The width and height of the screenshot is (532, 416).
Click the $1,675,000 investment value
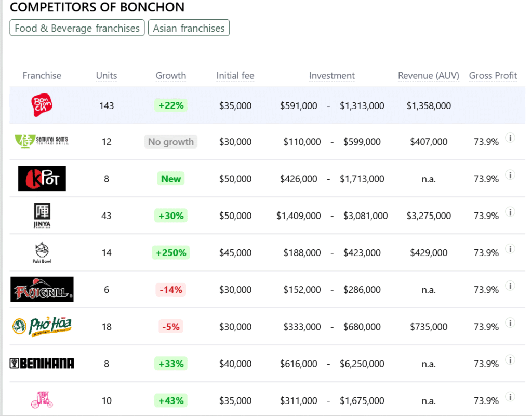click(x=362, y=401)
